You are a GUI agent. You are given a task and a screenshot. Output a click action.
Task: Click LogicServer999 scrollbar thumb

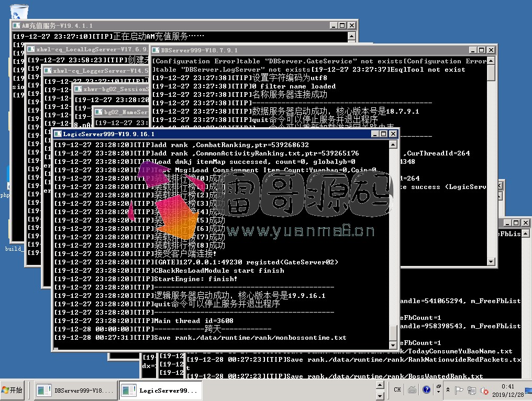393,333
